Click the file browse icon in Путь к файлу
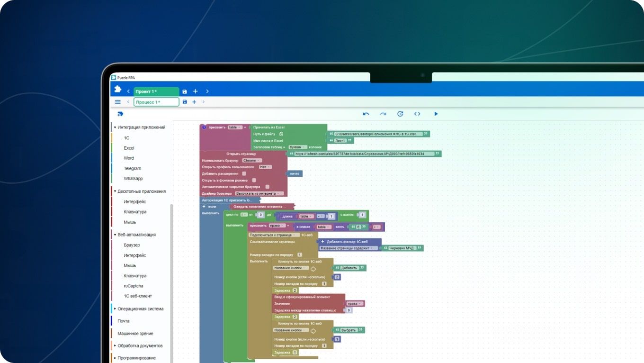 (281, 134)
